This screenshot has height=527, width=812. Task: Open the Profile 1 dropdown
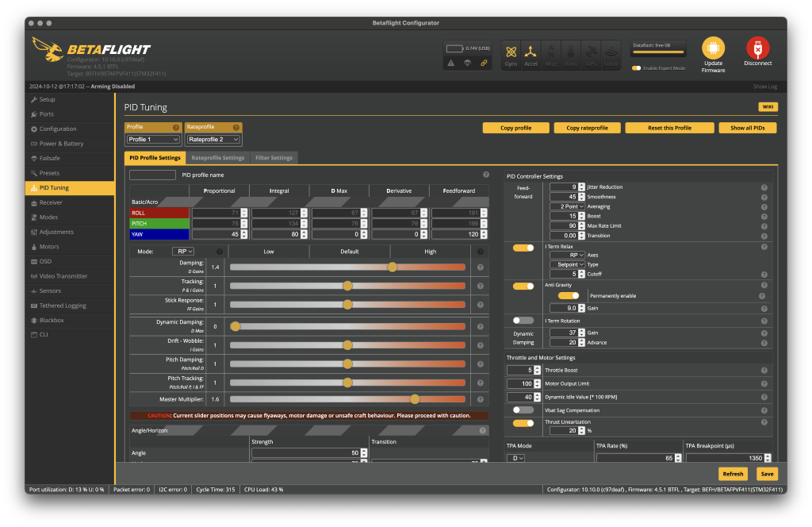point(154,140)
